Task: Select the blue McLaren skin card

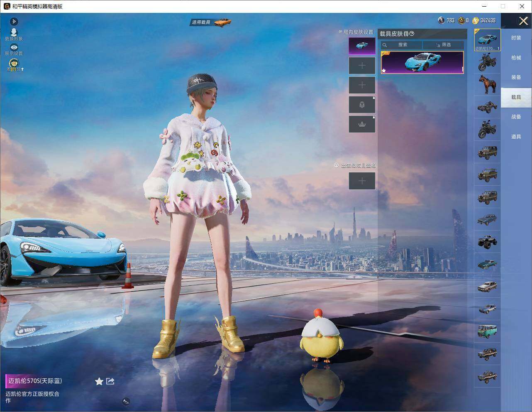Action: pos(422,62)
